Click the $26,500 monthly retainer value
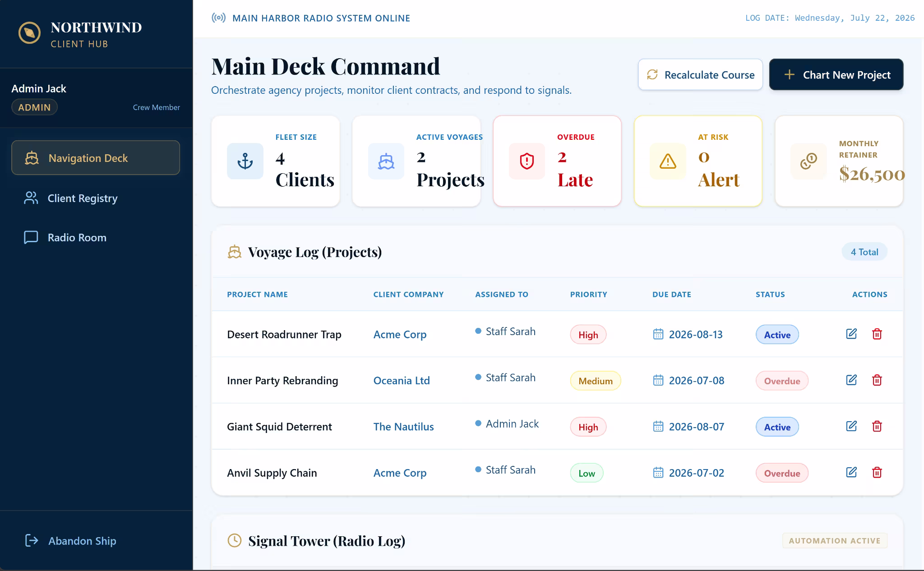 tap(872, 174)
